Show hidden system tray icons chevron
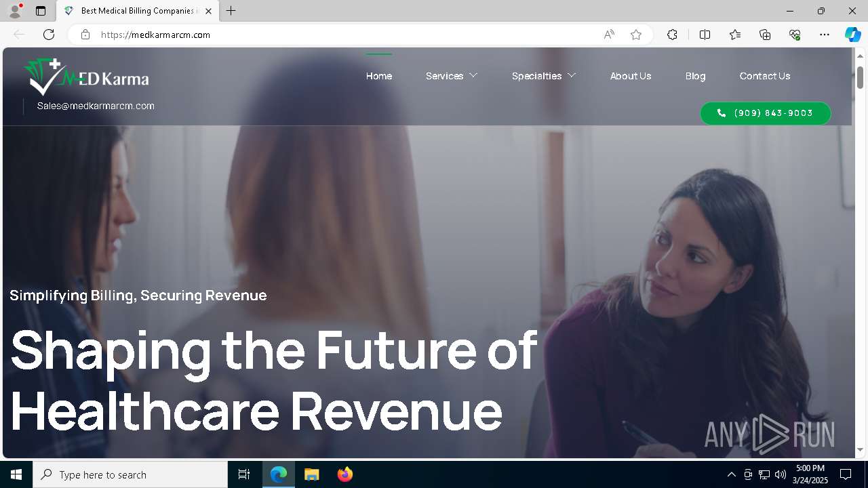Image resolution: width=868 pixels, height=488 pixels. pyautogui.click(x=731, y=474)
